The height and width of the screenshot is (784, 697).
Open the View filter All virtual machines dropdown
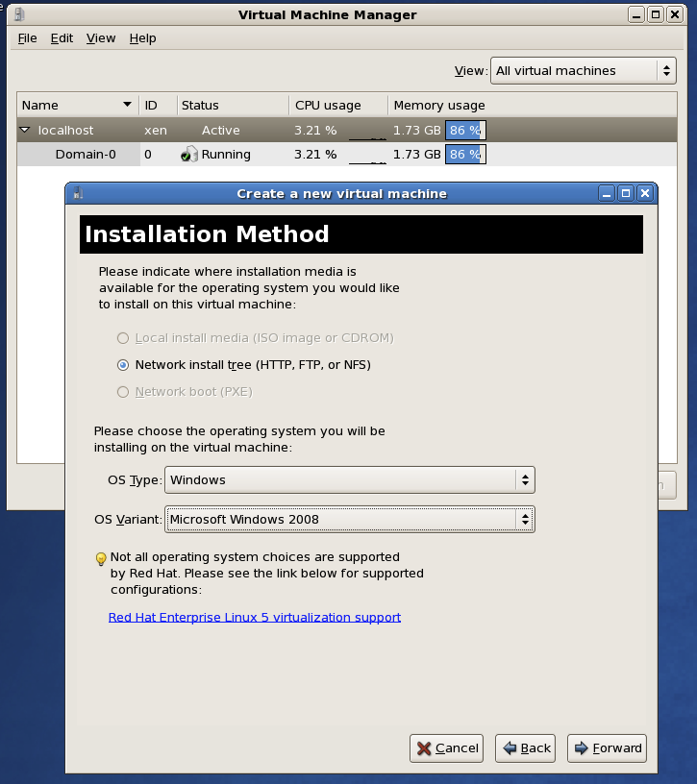pyautogui.click(x=583, y=70)
